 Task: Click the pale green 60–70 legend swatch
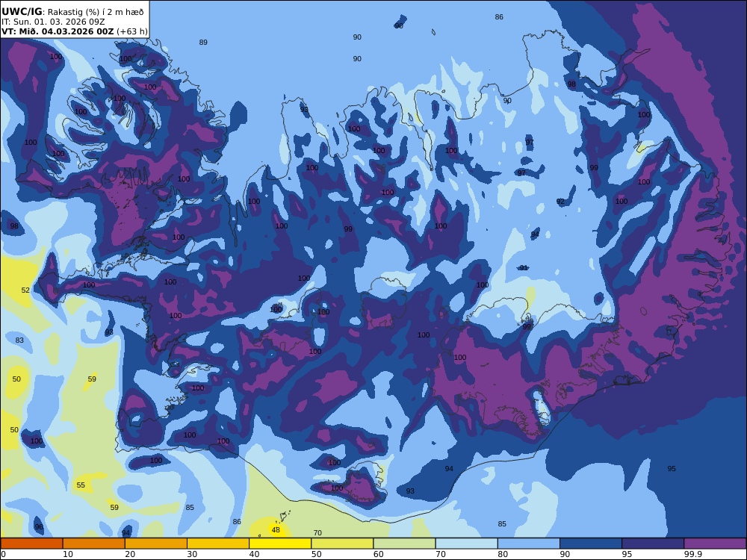click(404, 544)
